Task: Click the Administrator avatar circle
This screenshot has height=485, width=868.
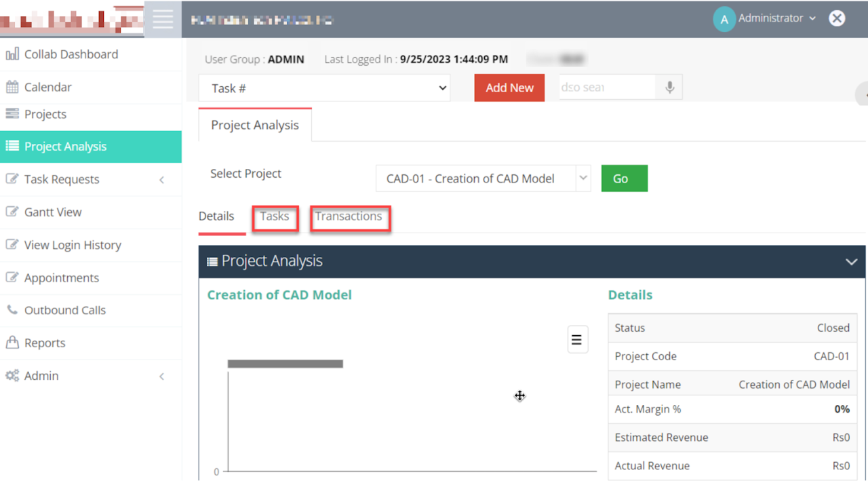Action: pyautogui.click(x=724, y=20)
